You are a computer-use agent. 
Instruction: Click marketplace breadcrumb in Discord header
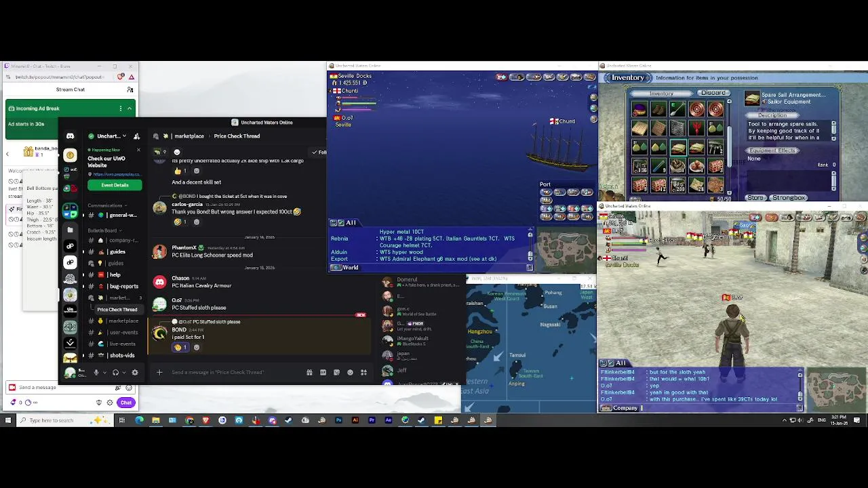[x=189, y=136]
